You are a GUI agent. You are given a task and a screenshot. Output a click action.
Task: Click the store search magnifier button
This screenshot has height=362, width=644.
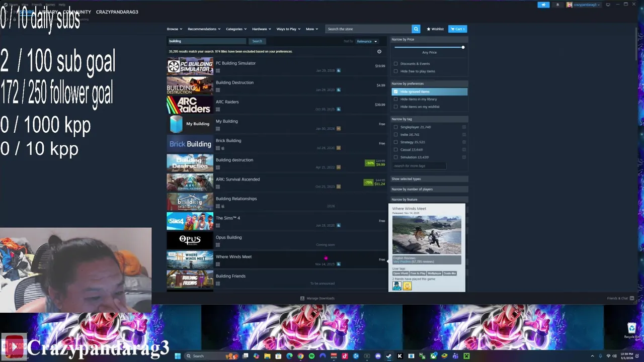(416, 29)
